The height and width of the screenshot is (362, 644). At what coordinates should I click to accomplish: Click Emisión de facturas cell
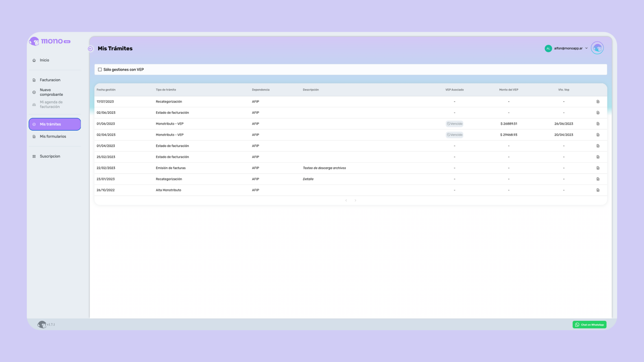click(170, 168)
